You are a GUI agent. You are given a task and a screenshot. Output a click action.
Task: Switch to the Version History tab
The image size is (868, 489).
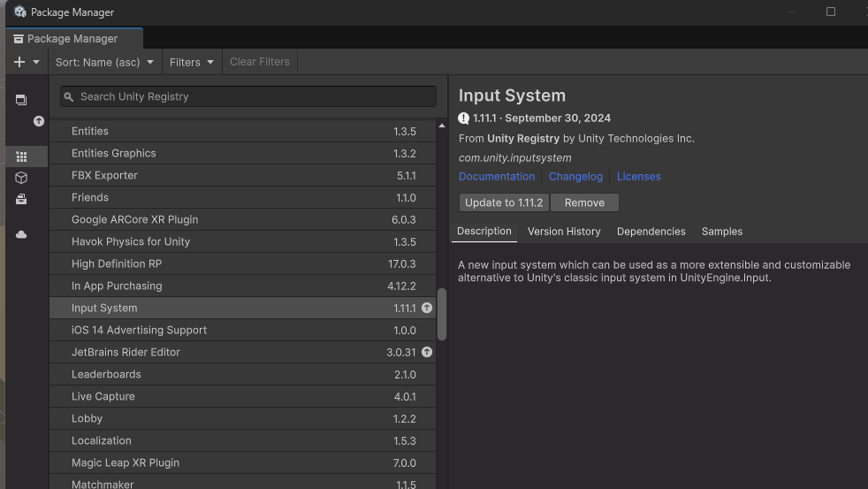[x=564, y=232]
